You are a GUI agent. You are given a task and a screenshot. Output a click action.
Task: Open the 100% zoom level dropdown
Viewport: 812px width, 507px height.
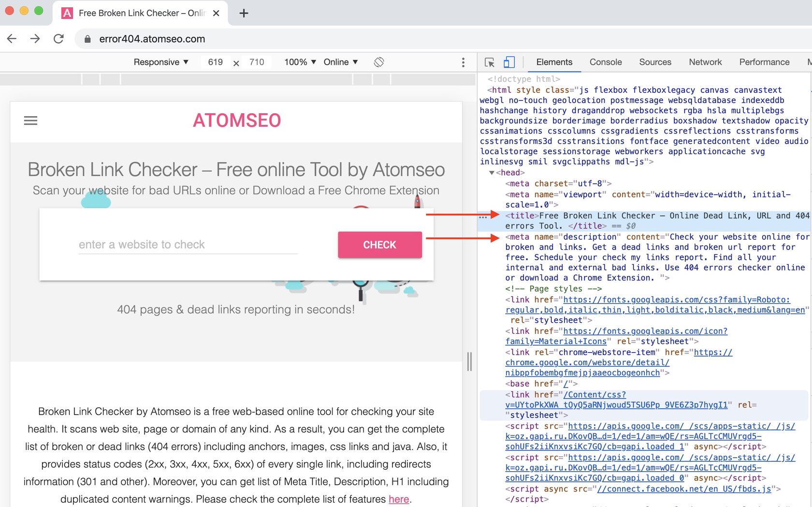click(x=299, y=62)
